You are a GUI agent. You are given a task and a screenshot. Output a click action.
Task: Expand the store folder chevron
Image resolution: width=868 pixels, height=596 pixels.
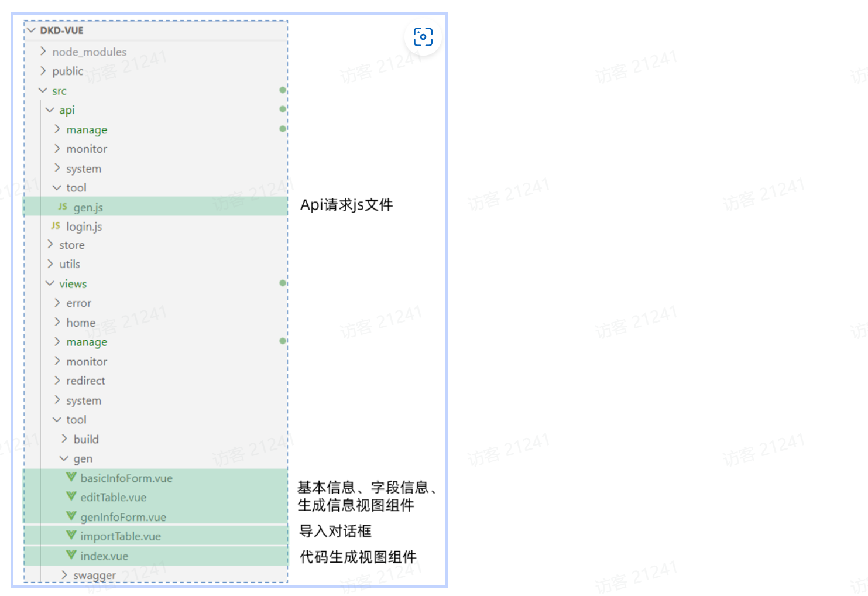click(x=50, y=244)
